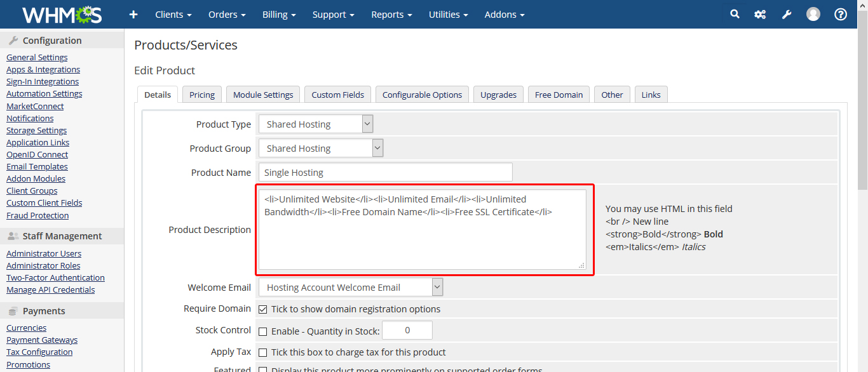
Task: Click the Product Name input field
Action: pos(385,173)
